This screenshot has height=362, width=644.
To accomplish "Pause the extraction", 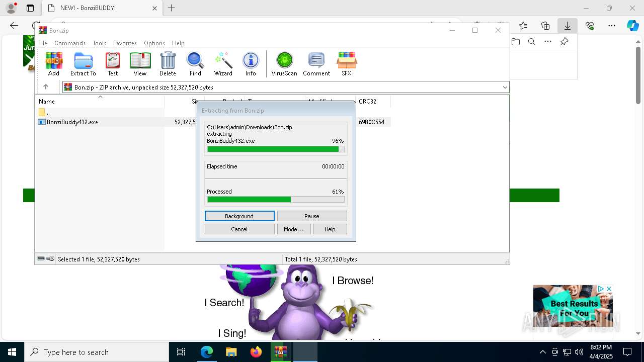I will tap(312, 216).
